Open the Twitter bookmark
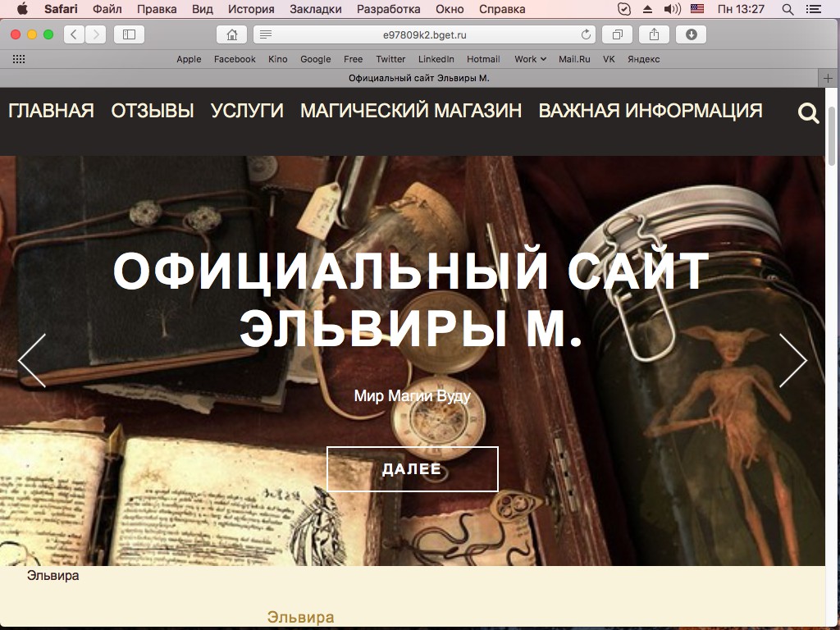840x630 pixels. click(390, 59)
